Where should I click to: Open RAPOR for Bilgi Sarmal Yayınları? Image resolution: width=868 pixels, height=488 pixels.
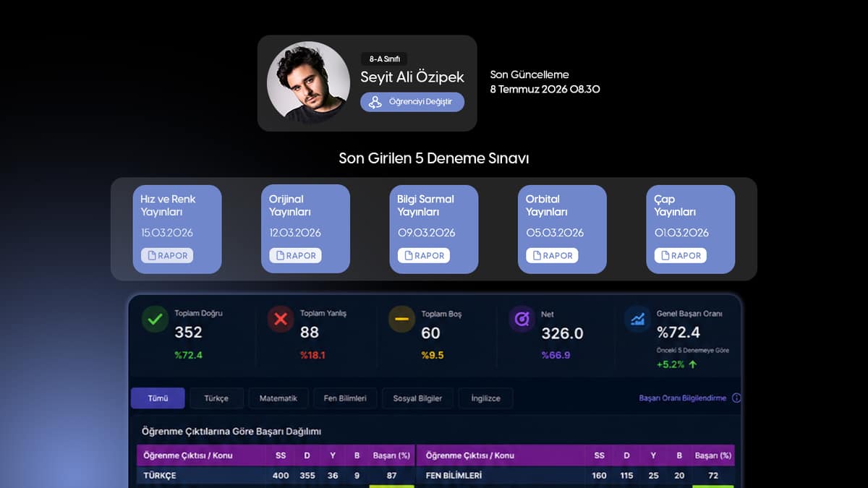click(424, 255)
